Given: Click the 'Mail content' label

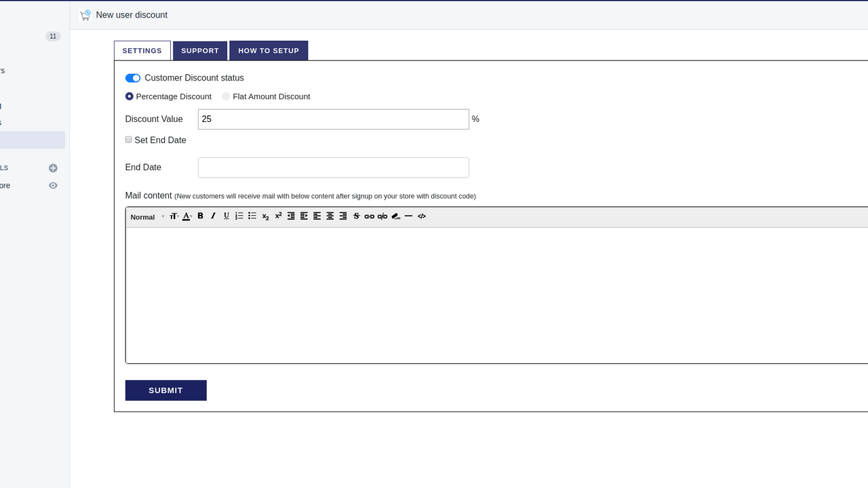Looking at the screenshot, I should (149, 195).
